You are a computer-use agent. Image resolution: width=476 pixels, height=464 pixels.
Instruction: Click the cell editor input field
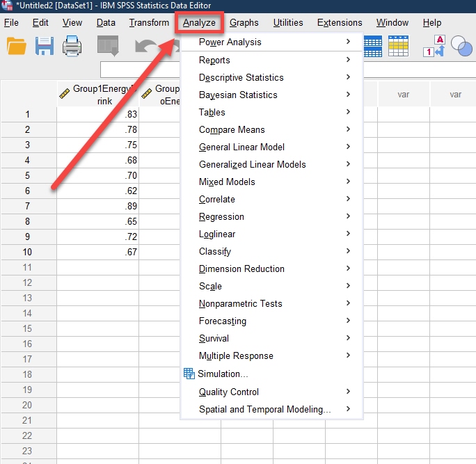point(141,70)
